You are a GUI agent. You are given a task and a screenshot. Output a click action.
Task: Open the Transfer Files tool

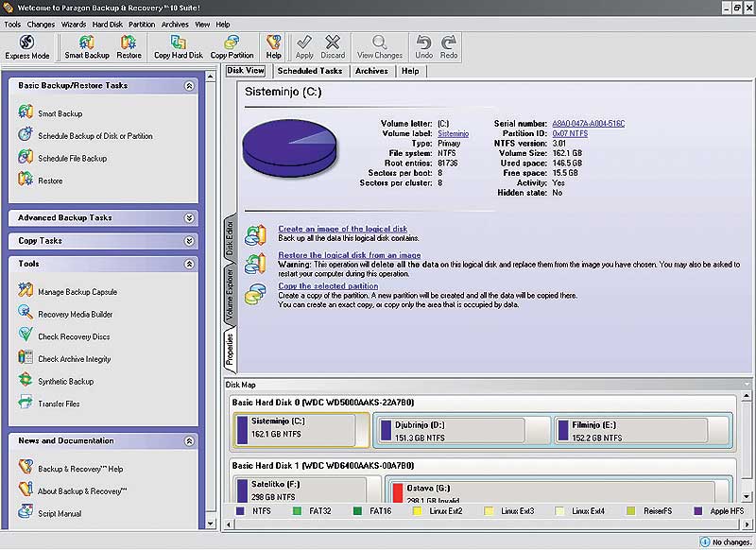[x=59, y=404]
